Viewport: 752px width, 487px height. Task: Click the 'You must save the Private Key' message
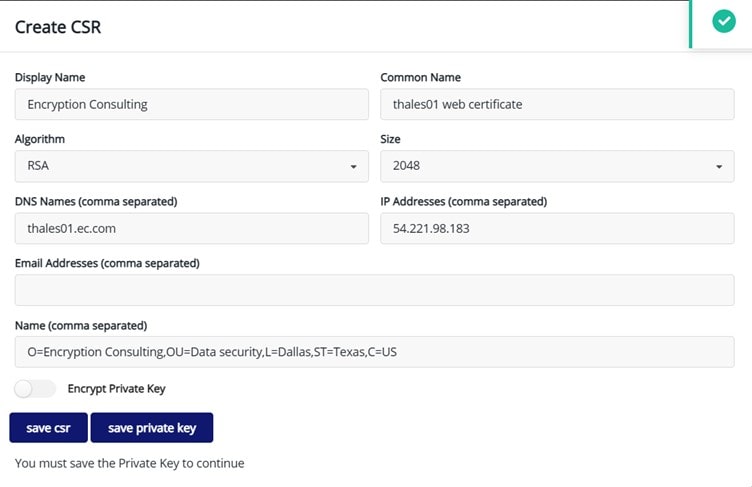pos(130,463)
